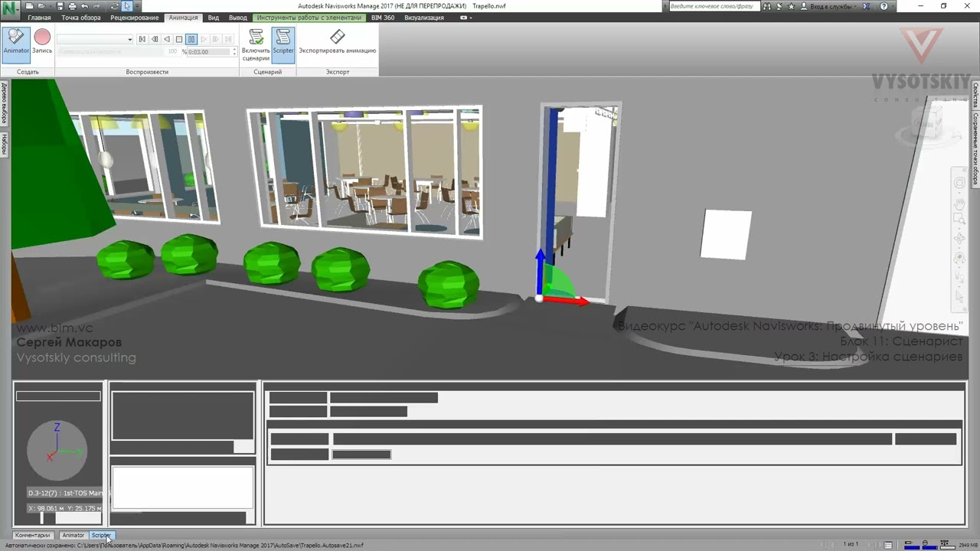Select the Orbit tool on navigation bar
The image size is (980, 551).
(x=959, y=240)
